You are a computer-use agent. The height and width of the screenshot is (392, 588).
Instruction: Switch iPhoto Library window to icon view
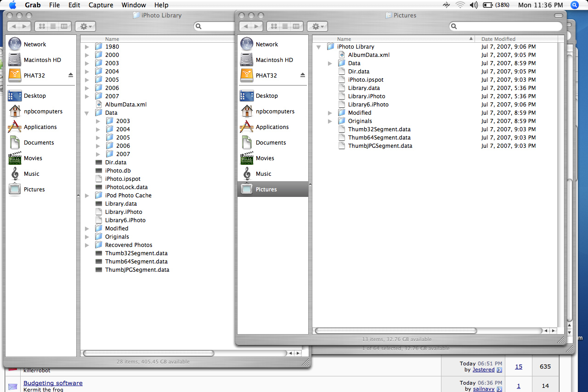coord(42,26)
